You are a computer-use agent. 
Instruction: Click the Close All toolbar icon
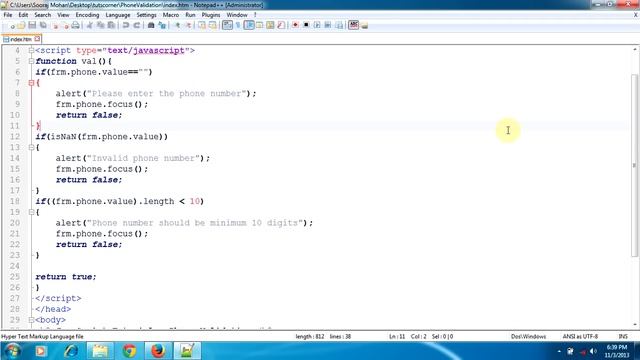point(65,25)
